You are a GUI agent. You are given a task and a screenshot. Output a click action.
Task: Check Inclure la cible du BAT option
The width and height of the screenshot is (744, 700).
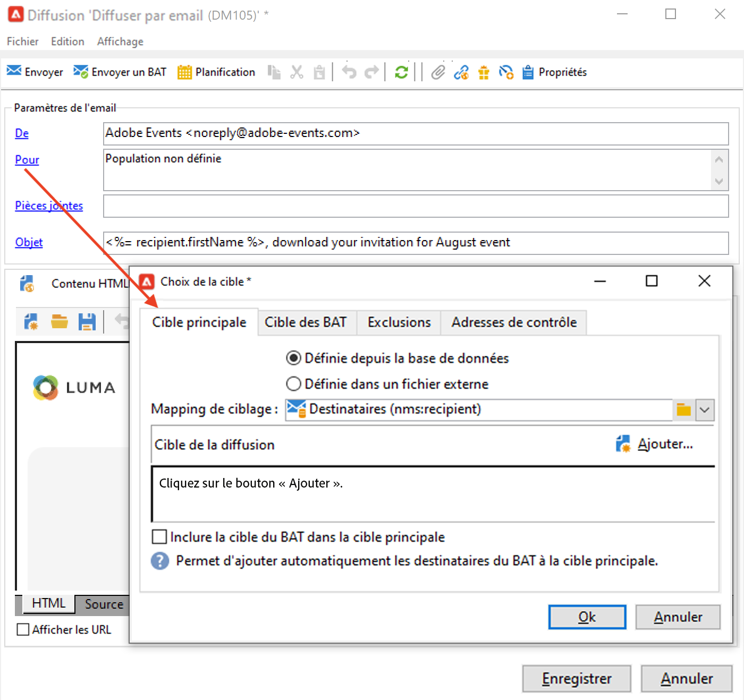pos(159,536)
